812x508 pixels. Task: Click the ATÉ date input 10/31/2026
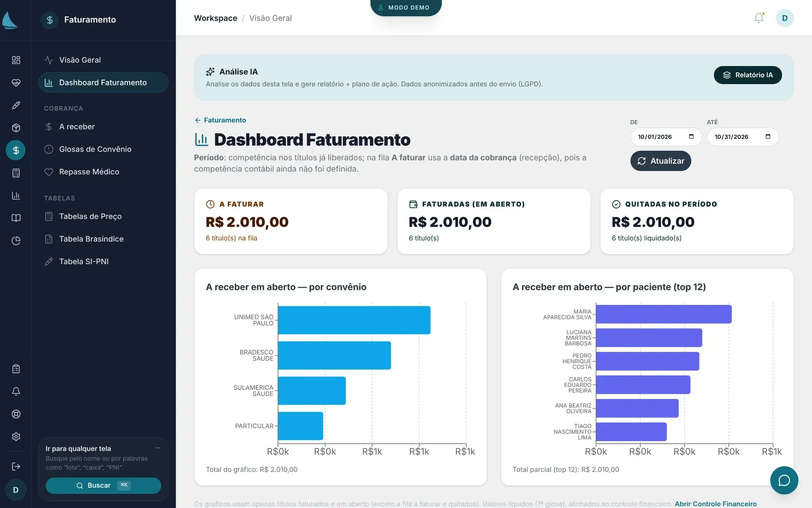(743, 137)
